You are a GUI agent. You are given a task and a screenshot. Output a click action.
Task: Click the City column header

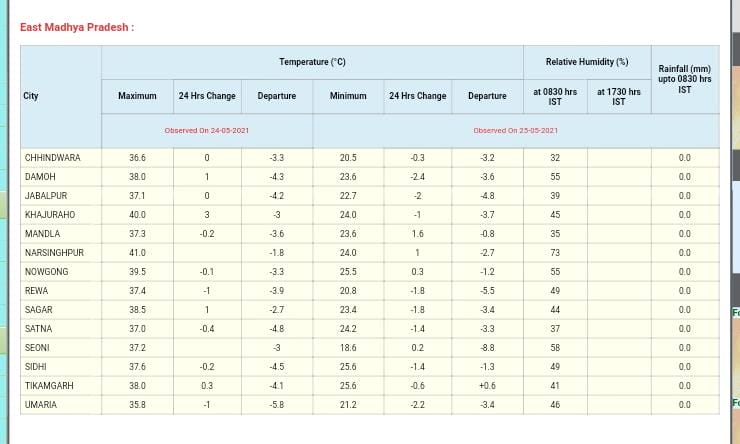click(x=31, y=96)
